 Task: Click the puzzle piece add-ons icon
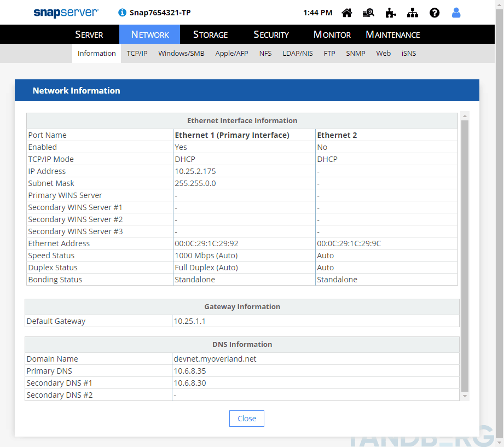coord(390,13)
